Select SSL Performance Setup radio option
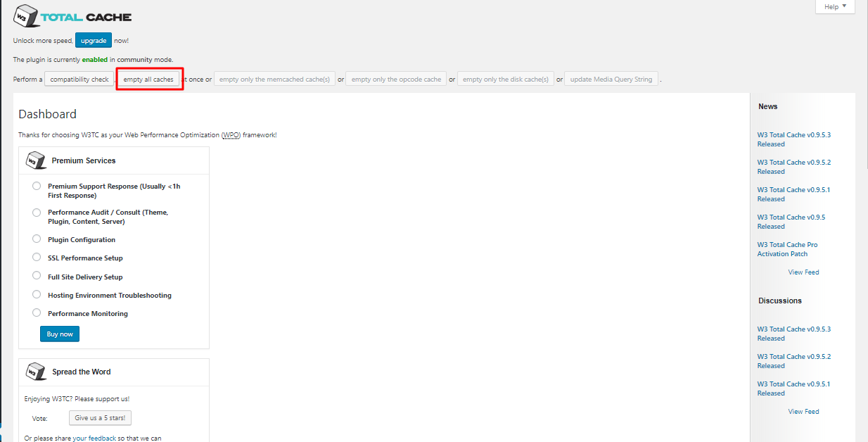The height and width of the screenshot is (442, 868). click(x=37, y=258)
